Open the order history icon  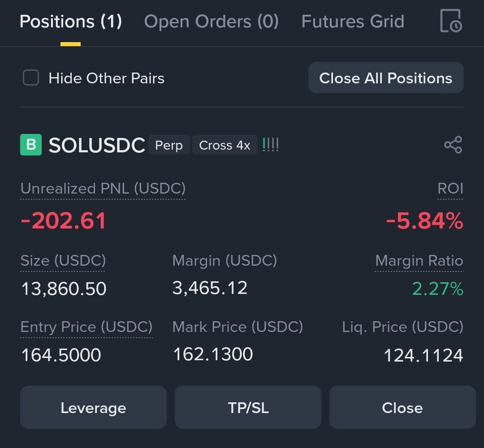[x=451, y=21]
